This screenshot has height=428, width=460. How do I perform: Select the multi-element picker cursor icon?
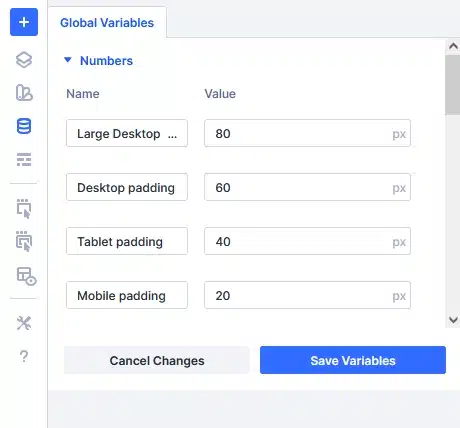[24, 241]
